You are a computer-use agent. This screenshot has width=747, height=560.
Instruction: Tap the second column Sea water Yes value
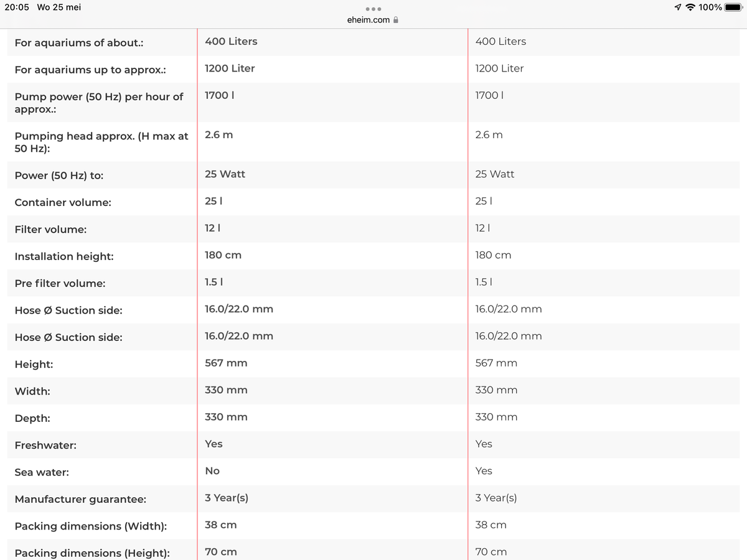point(483,470)
